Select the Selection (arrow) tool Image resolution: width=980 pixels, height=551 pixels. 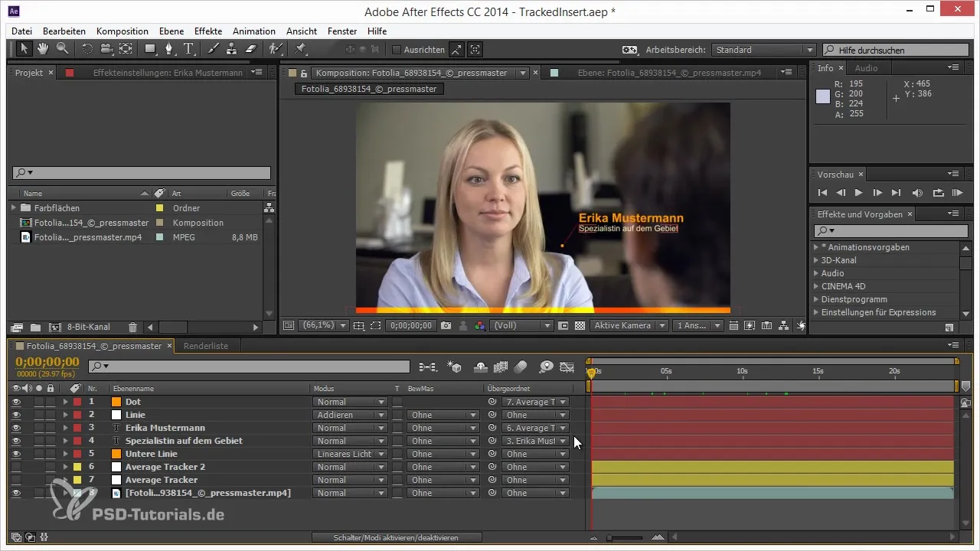[24, 49]
